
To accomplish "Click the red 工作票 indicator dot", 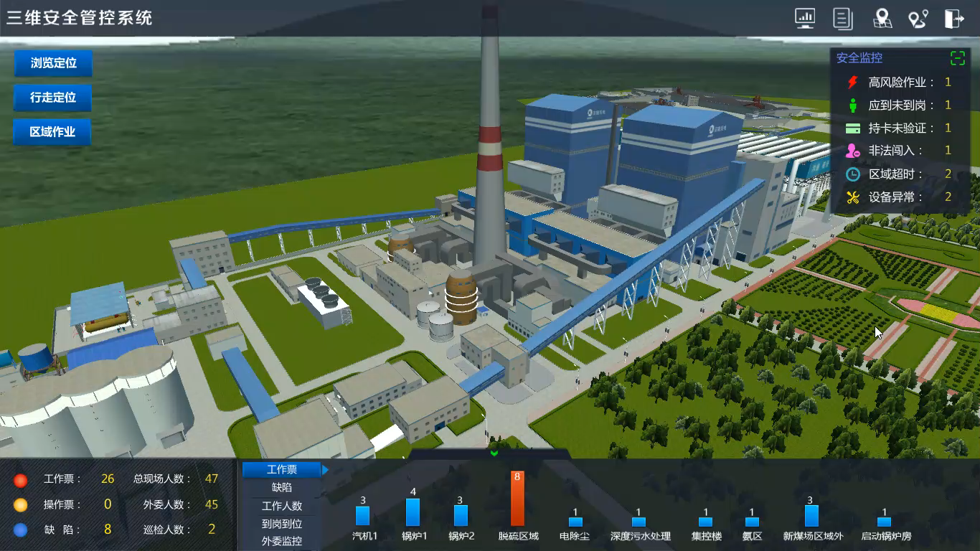I will tap(19, 479).
